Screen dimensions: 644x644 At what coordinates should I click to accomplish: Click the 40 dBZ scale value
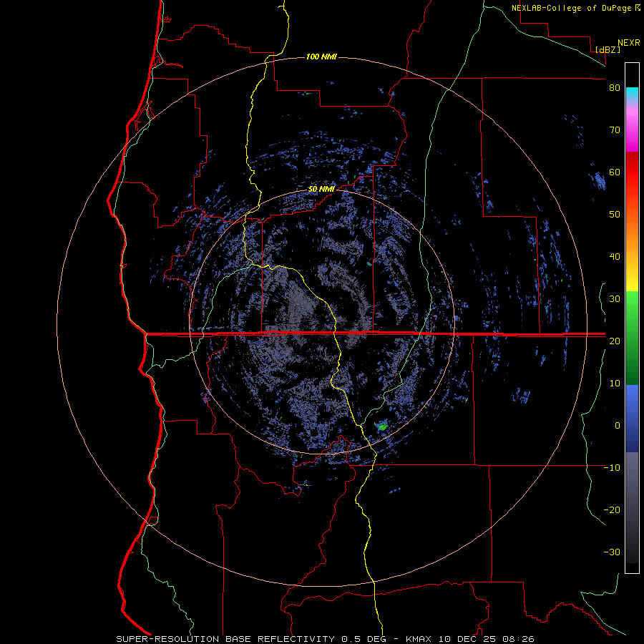[x=615, y=257]
